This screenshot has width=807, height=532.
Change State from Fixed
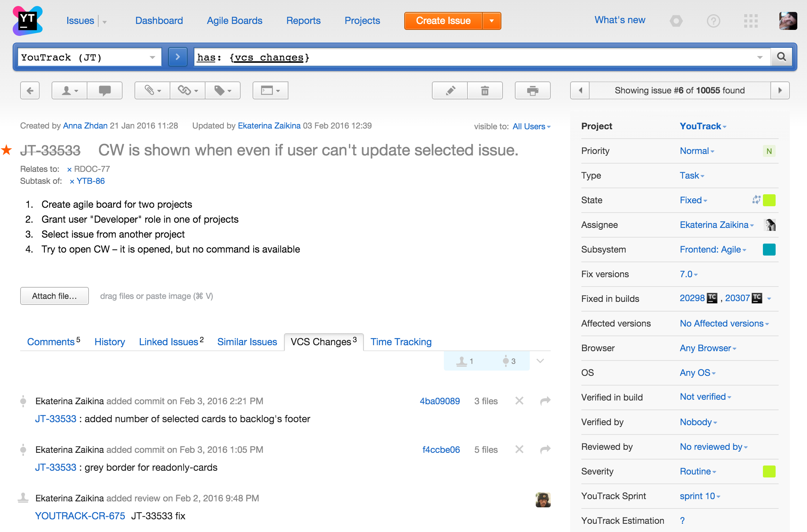(693, 200)
